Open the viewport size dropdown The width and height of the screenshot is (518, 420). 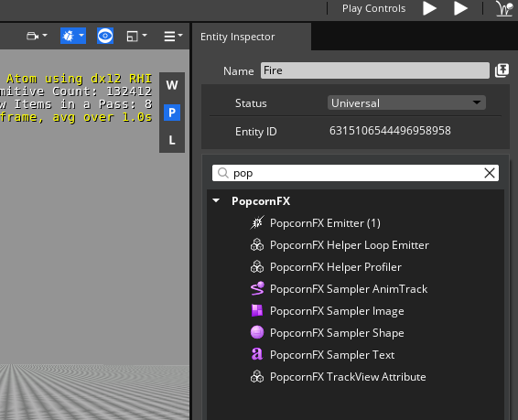click(x=136, y=36)
